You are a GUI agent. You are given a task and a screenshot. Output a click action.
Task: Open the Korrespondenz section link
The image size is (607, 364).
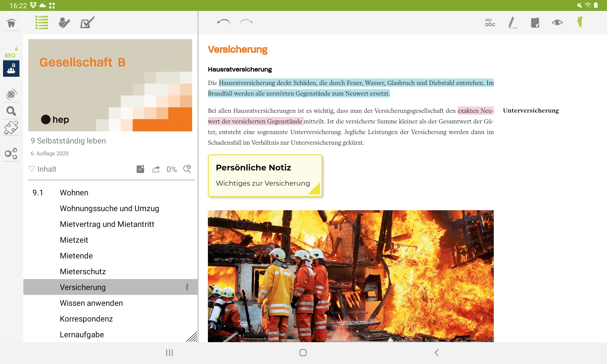(x=86, y=319)
